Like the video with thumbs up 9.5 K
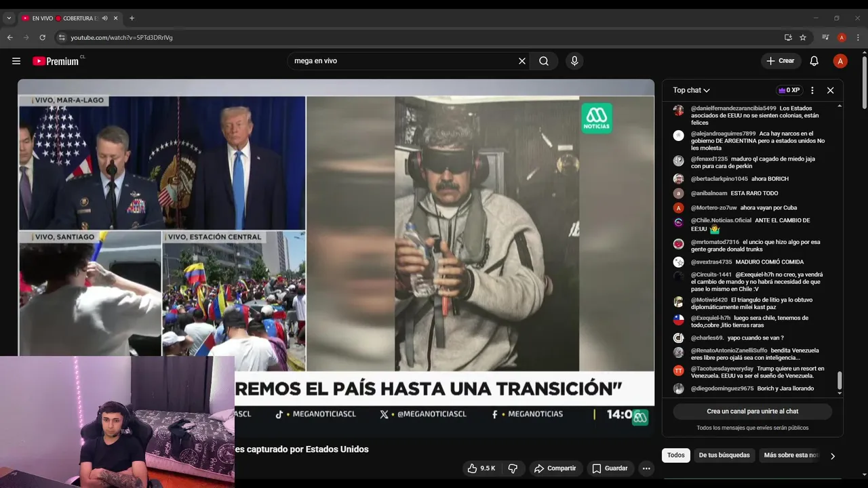868x488 pixels. click(x=481, y=468)
